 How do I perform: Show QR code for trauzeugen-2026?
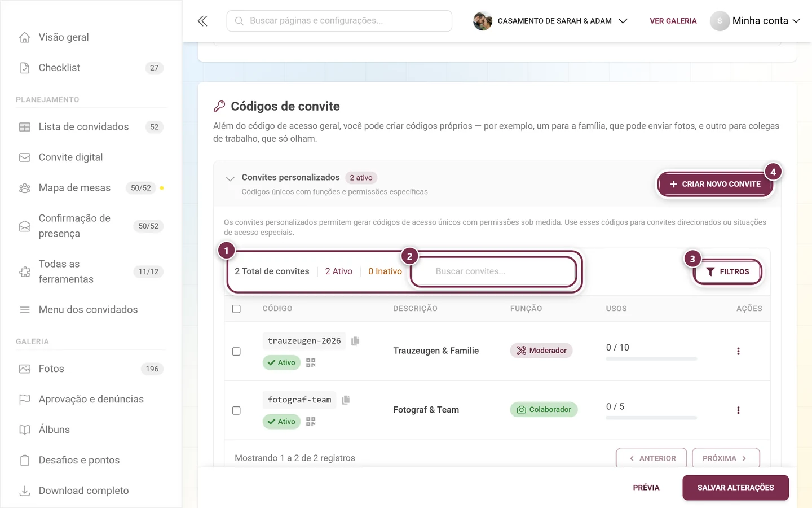pyautogui.click(x=311, y=362)
